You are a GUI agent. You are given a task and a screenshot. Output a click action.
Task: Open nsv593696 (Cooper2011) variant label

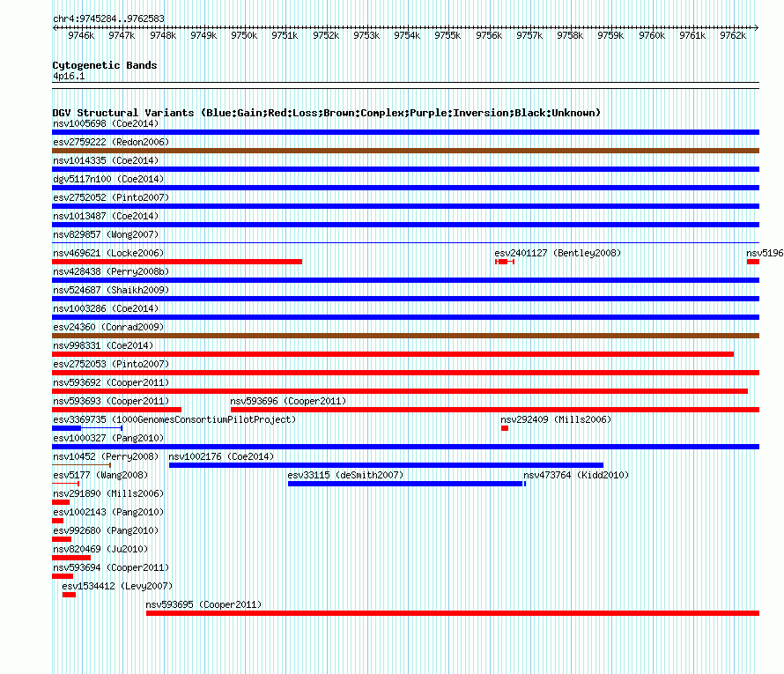pos(288,401)
